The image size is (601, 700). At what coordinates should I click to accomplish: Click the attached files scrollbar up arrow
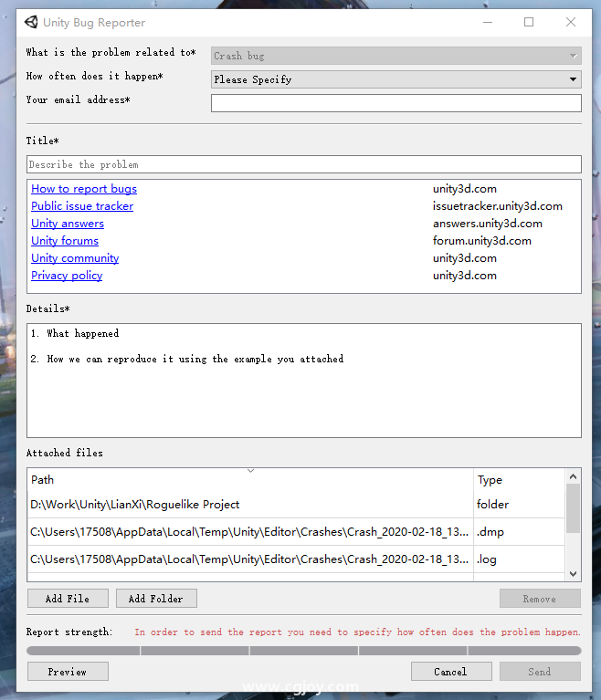tap(574, 476)
